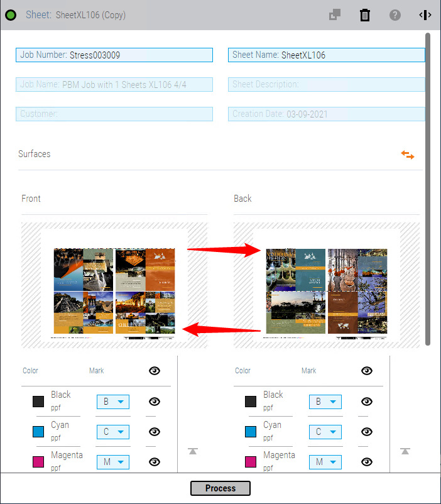Select the Back surface preview thumbnail

[x=327, y=285]
